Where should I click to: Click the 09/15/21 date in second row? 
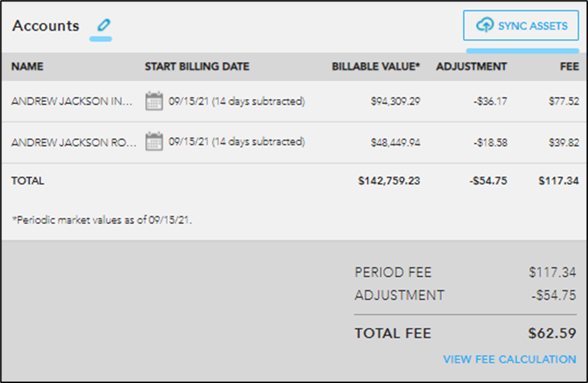(x=189, y=142)
